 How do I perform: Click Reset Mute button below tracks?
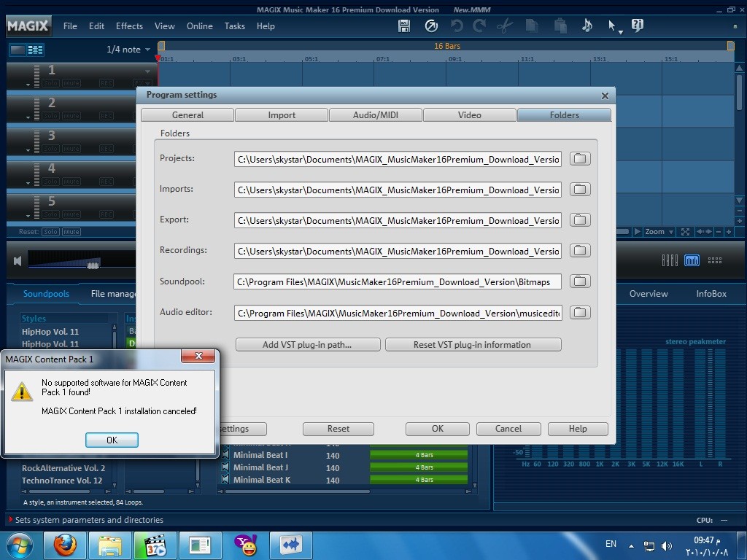[x=71, y=232]
